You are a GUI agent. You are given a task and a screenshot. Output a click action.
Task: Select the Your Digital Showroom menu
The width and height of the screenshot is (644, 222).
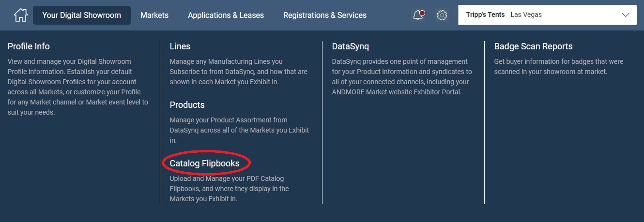[x=81, y=15]
